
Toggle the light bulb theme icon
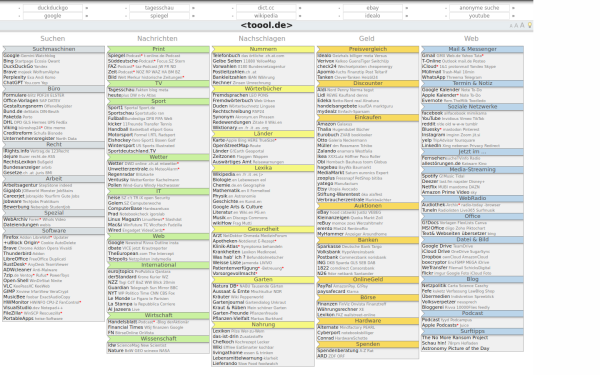[530, 25]
